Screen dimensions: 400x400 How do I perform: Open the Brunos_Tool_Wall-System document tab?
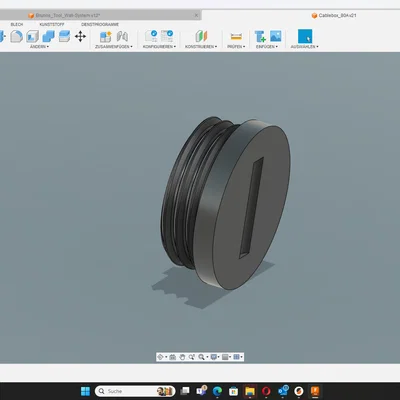click(x=68, y=15)
